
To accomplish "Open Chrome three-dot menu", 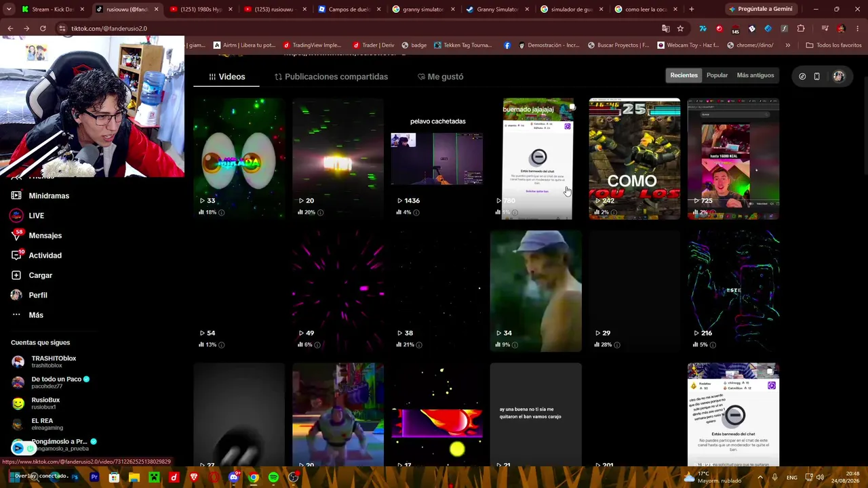I will pyautogui.click(x=859, y=28).
